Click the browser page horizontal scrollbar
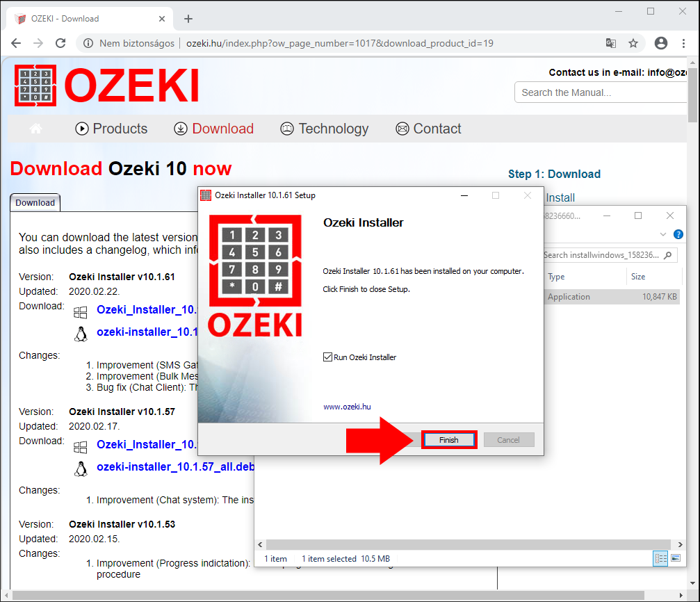700x602 pixels. point(328,595)
